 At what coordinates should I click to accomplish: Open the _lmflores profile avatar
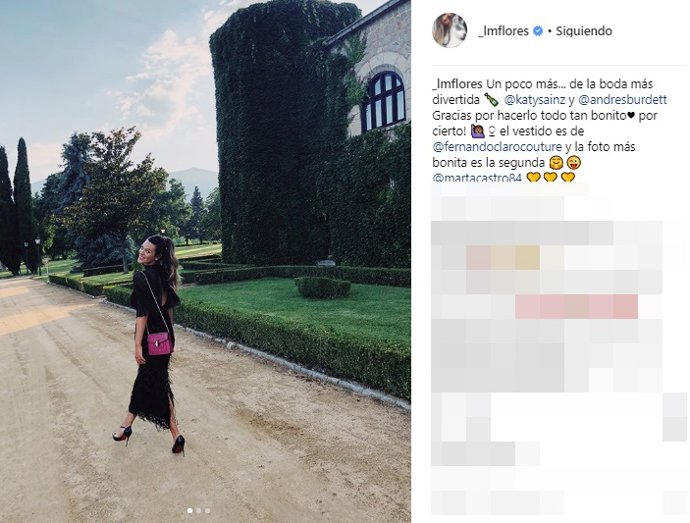tap(449, 30)
